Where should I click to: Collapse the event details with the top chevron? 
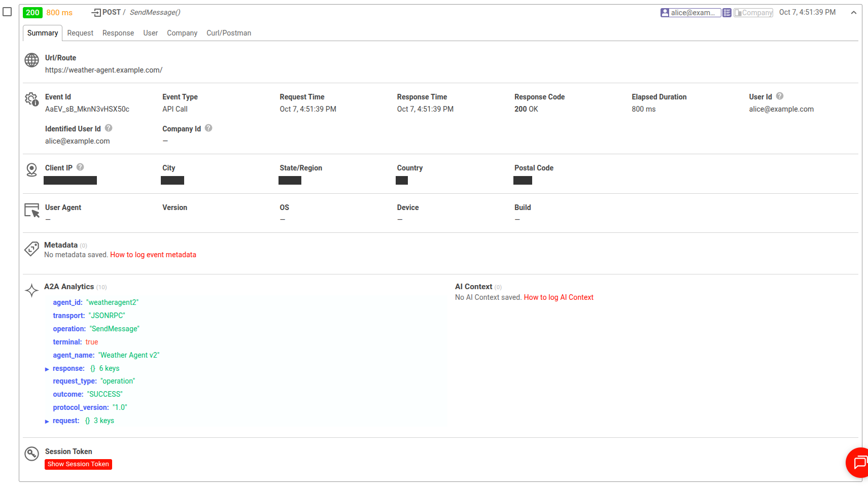coord(854,13)
